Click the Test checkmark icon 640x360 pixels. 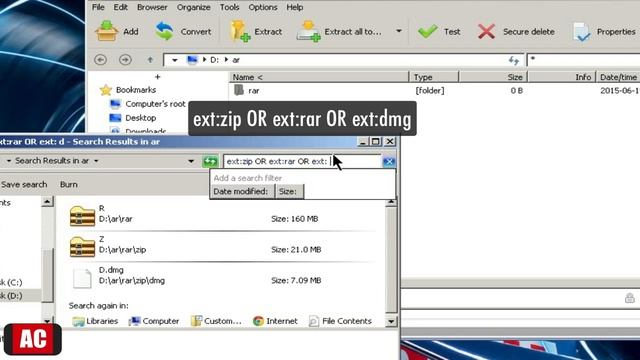427,31
